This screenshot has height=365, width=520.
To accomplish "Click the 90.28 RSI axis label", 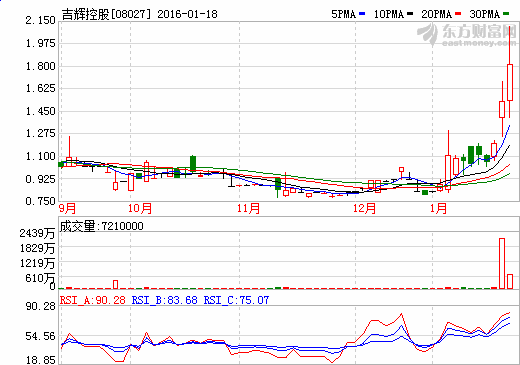I will pos(40,306).
